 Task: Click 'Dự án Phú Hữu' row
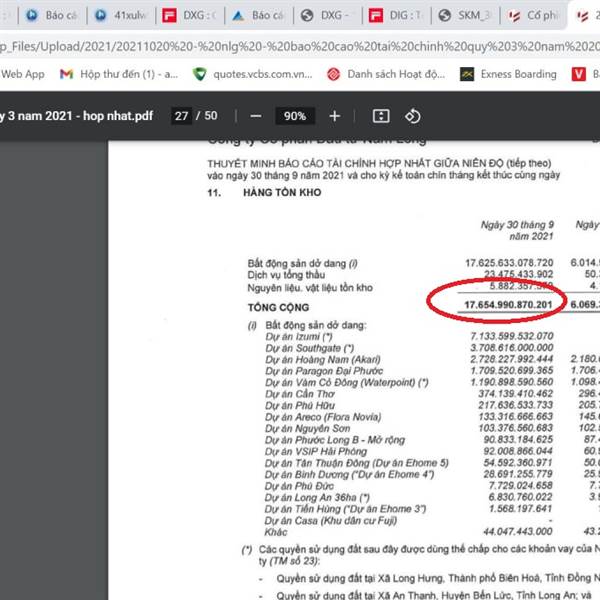pos(300,406)
